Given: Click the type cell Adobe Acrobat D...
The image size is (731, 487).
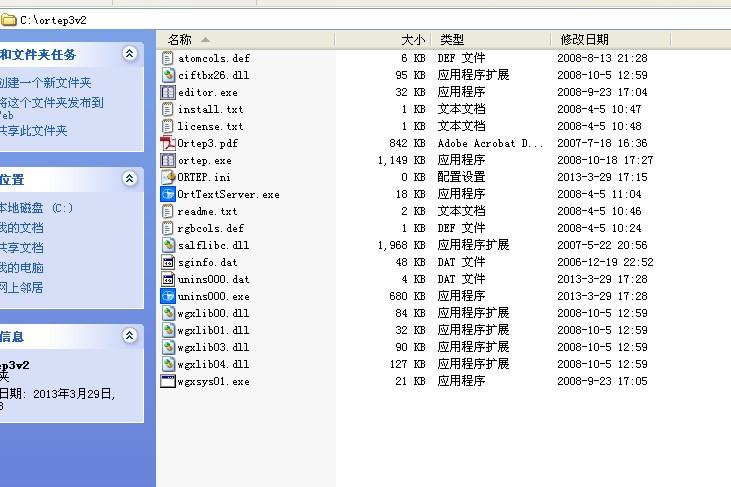Looking at the screenshot, I should pyautogui.click(x=490, y=143).
